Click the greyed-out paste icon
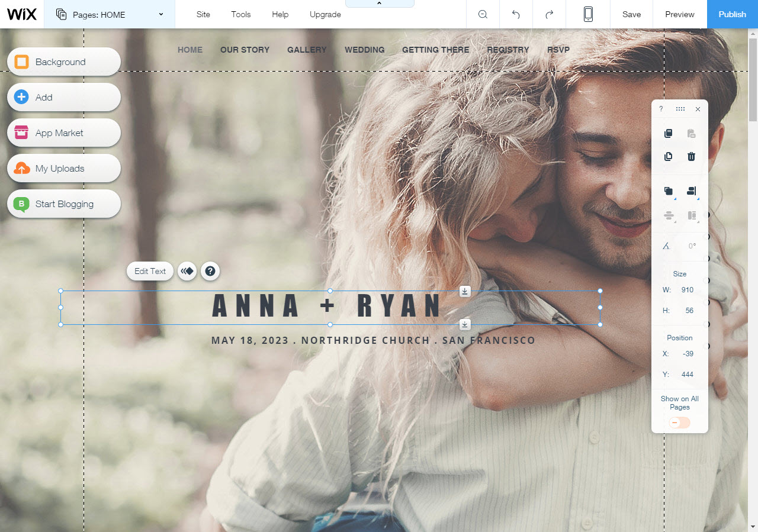 click(691, 134)
